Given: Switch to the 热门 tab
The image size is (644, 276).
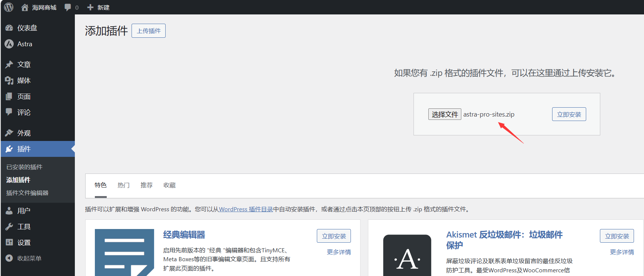Looking at the screenshot, I should click(123, 185).
